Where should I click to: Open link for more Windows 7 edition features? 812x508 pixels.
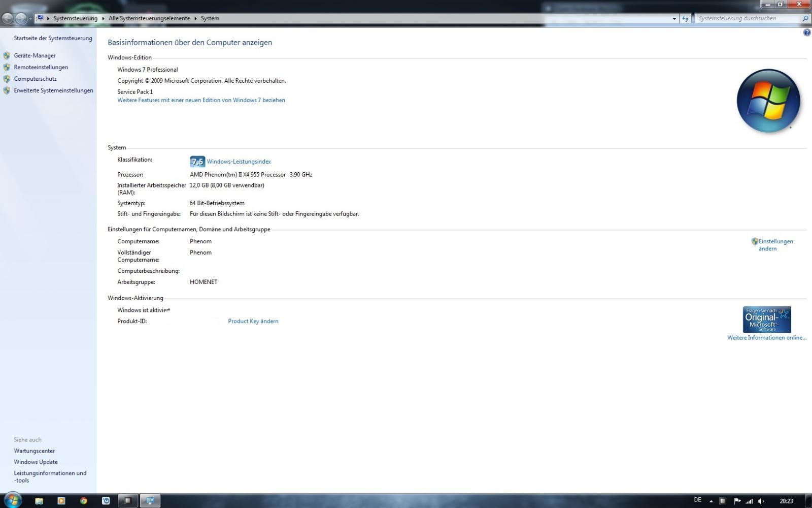click(201, 100)
